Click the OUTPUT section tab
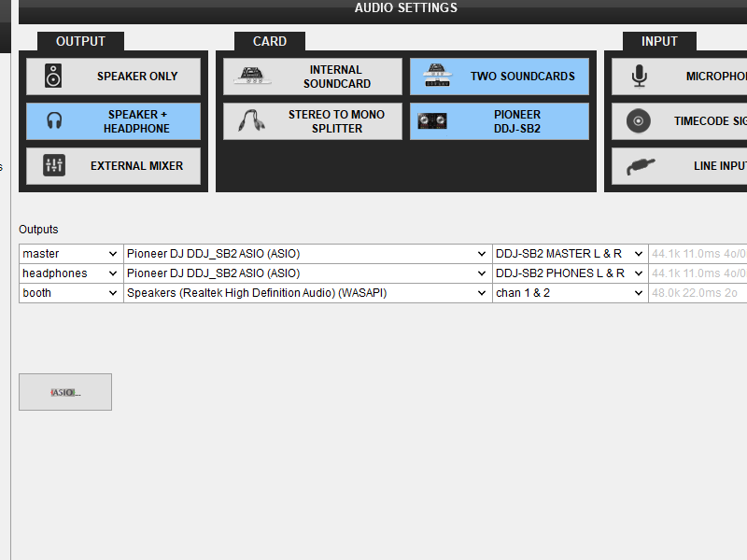Screen dimensions: 747x560 (80, 41)
